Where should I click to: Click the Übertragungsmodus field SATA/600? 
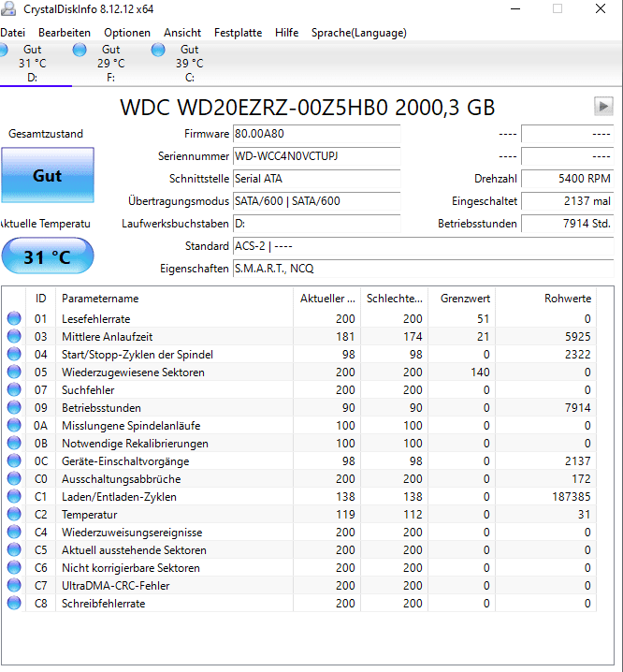pos(316,201)
